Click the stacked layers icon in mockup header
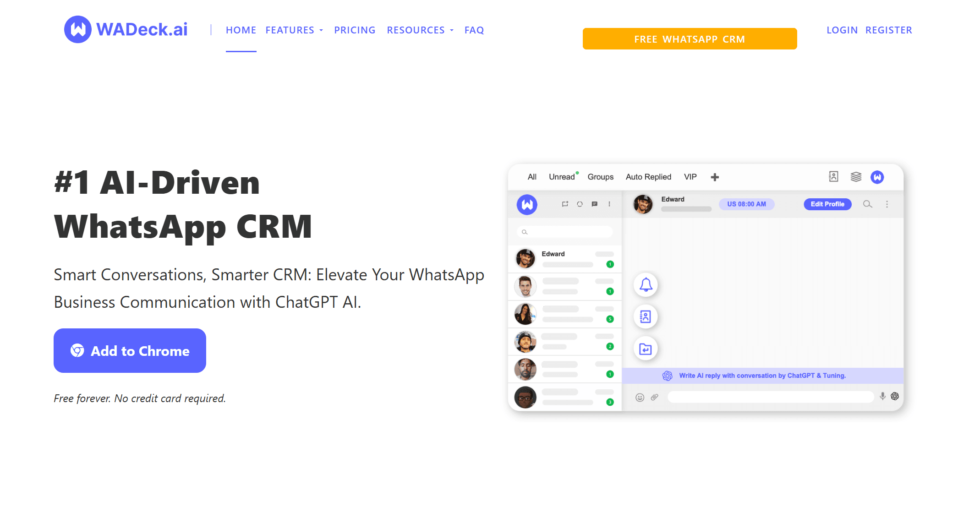Viewport: 980px width, 518px height. pos(856,177)
